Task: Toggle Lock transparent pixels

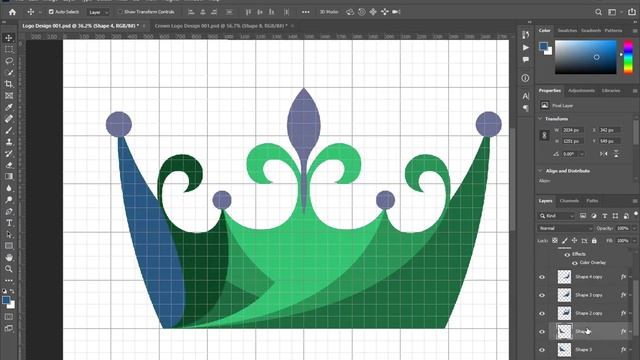Action: tap(555, 241)
